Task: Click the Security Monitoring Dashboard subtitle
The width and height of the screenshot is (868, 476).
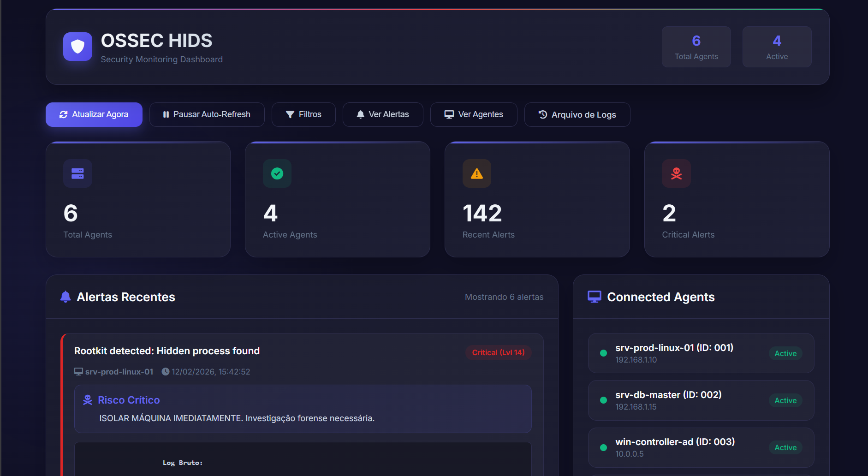Action: [x=162, y=59]
